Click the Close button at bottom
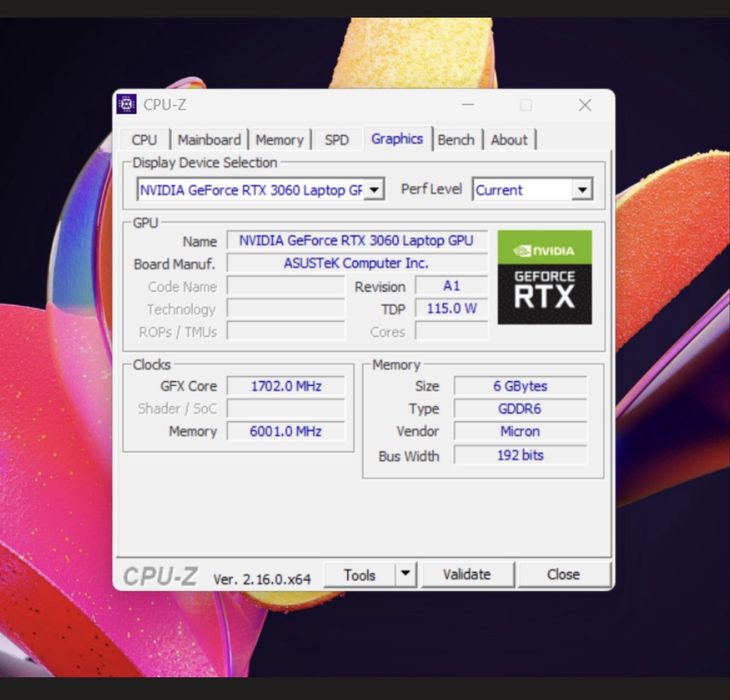This screenshot has height=700, width=730. click(563, 574)
